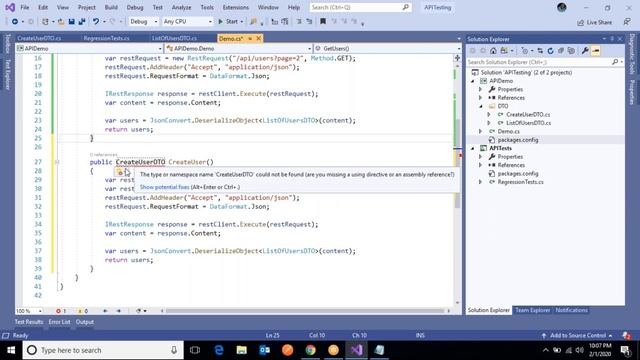Click the Show potential fixes link

(164, 187)
